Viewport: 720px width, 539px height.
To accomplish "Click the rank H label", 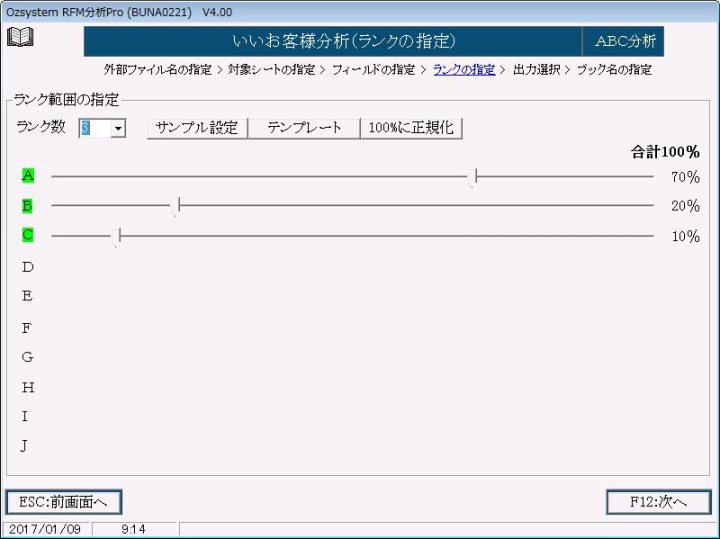I will click(x=28, y=387).
